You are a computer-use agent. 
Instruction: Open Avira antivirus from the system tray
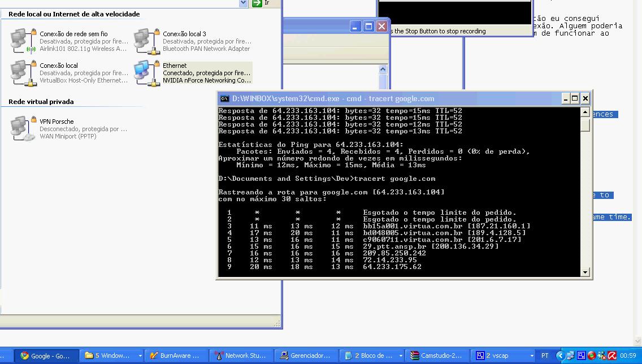pos(611,356)
